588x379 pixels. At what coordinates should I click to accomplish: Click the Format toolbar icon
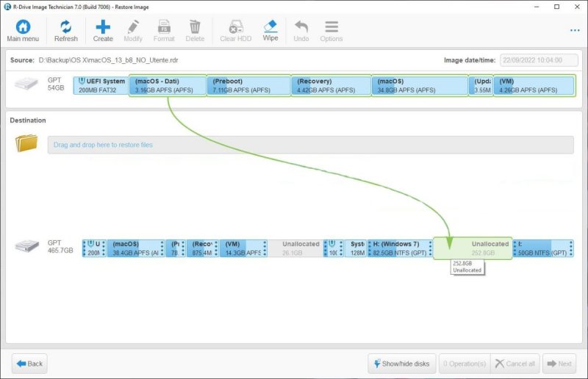164,27
